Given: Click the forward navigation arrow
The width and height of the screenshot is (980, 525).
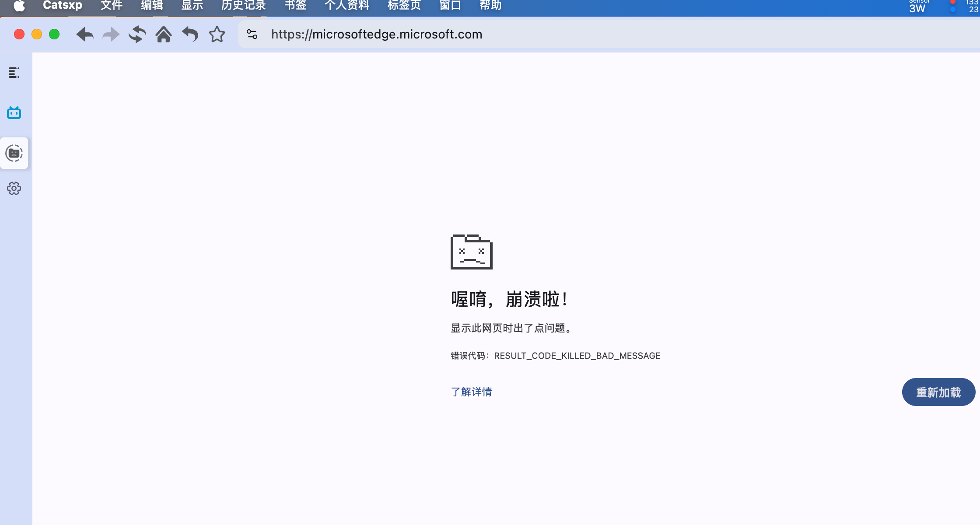Looking at the screenshot, I should [111, 34].
